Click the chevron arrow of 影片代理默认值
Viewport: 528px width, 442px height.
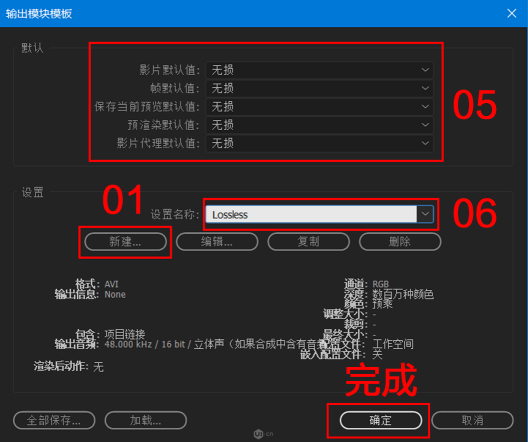click(425, 143)
